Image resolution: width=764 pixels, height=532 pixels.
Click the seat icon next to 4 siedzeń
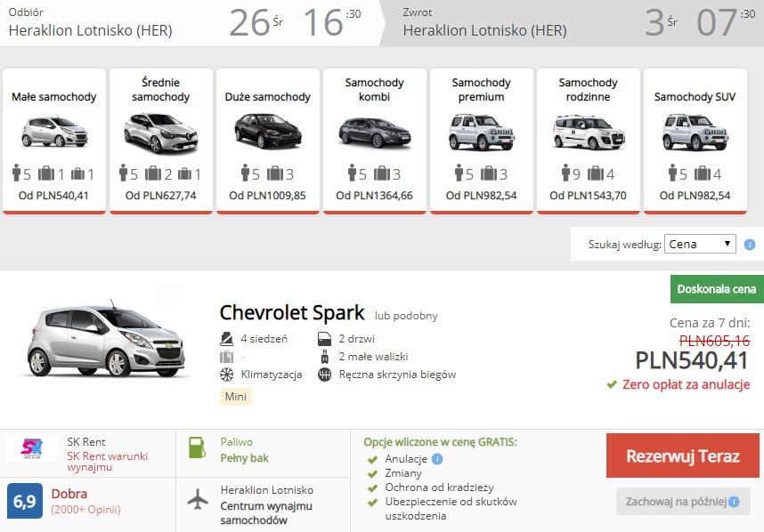[x=226, y=339]
